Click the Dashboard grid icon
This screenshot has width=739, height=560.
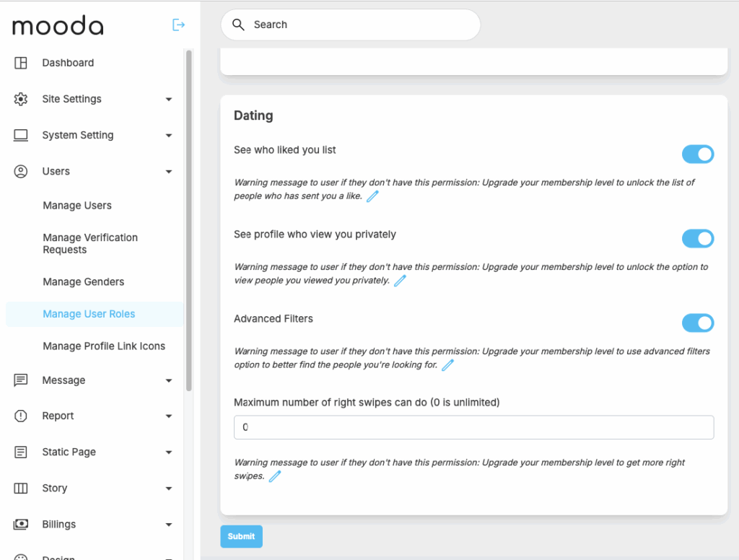pos(21,63)
